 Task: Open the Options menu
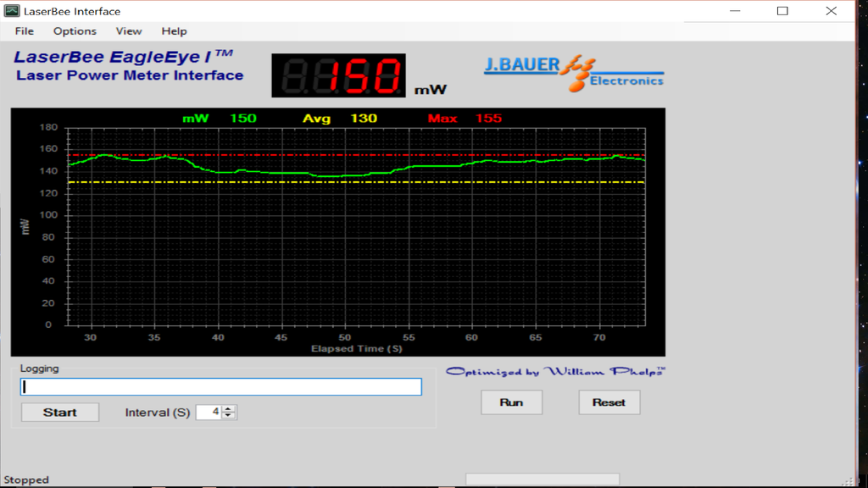[75, 31]
